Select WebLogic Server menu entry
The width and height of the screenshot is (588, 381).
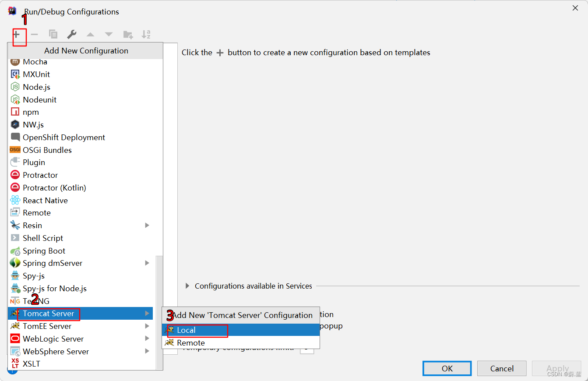tap(80, 339)
